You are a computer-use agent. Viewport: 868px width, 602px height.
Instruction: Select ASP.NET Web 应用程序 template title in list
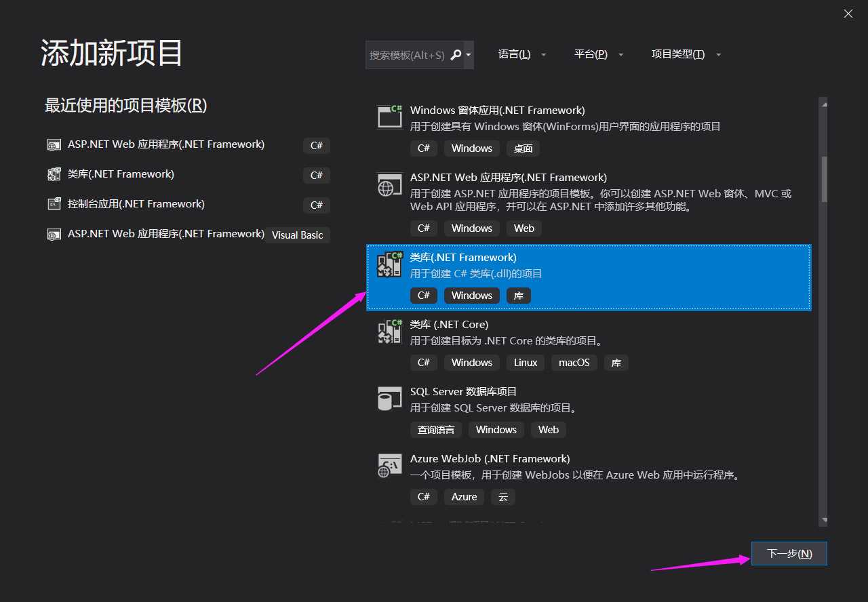[x=508, y=177]
